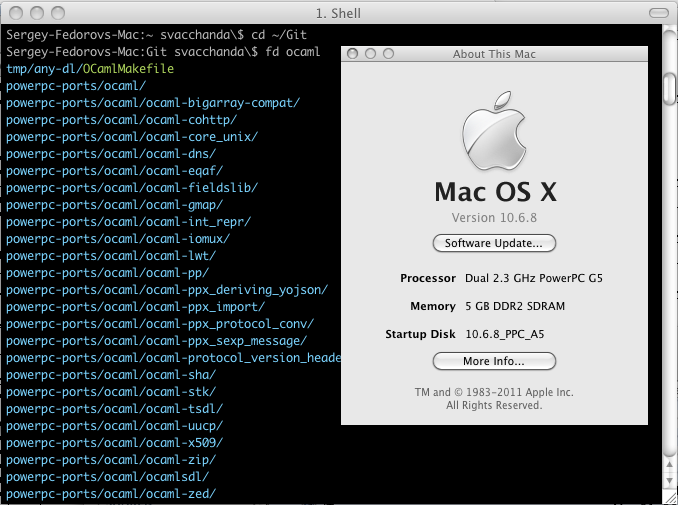The image size is (678, 505).
Task: Click the Memory label
Action: [x=433, y=306]
